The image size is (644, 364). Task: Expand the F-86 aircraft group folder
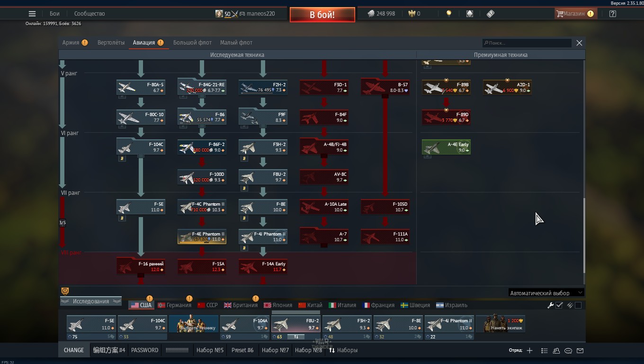(x=202, y=117)
